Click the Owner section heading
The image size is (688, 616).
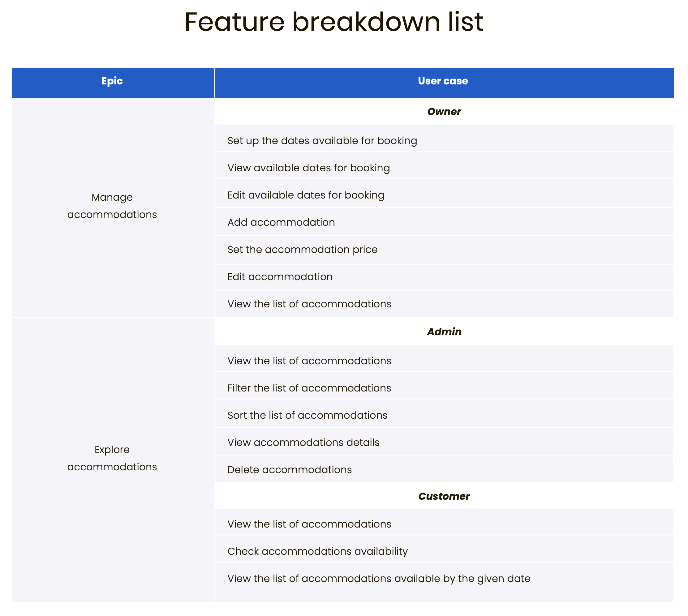click(x=444, y=112)
